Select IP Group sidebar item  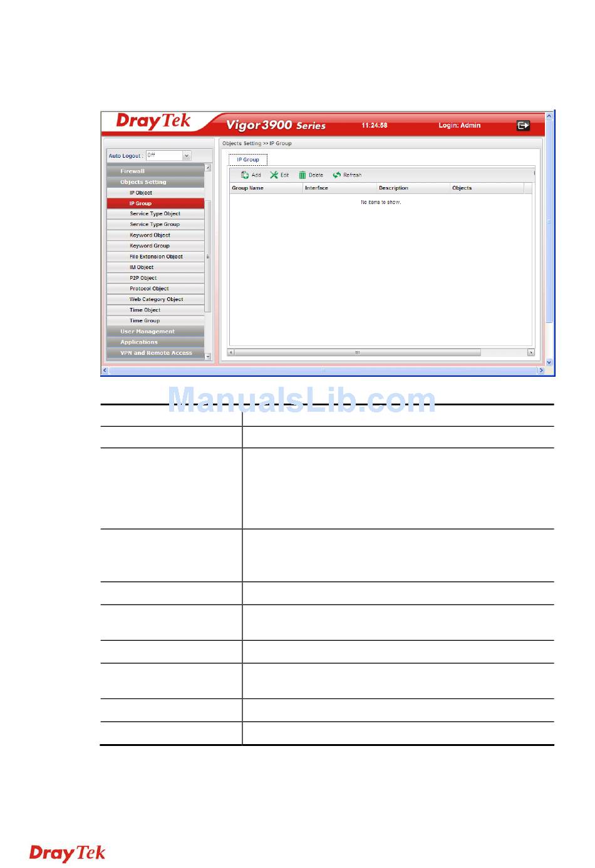coord(155,203)
